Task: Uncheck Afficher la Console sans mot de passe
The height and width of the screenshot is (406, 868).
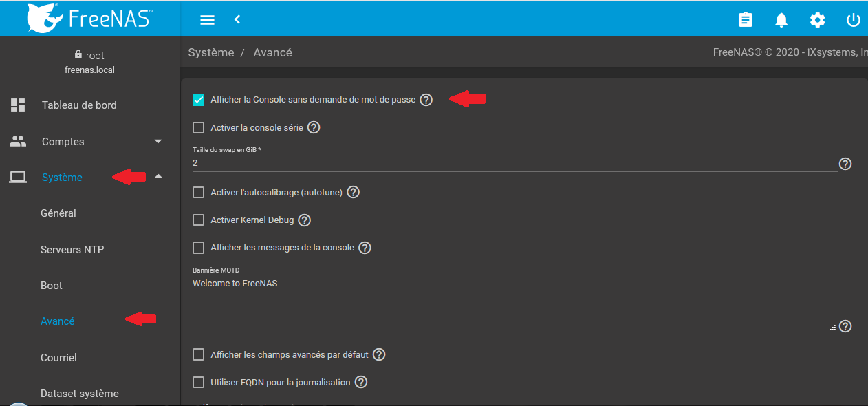Action: click(x=199, y=100)
